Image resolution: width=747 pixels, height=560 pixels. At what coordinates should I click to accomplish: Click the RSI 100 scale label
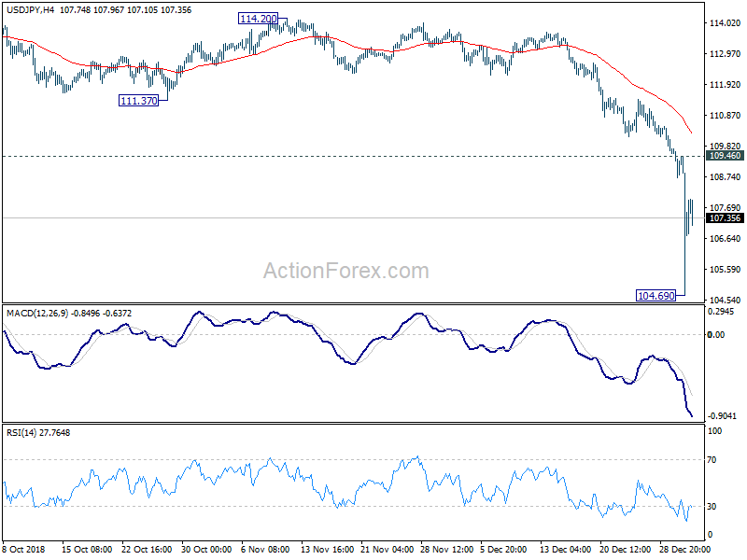click(714, 430)
